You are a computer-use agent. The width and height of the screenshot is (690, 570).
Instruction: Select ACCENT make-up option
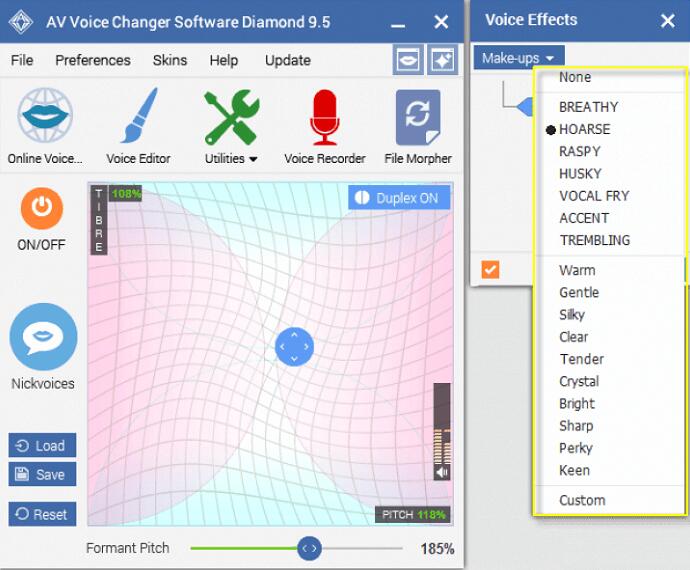(584, 218)
